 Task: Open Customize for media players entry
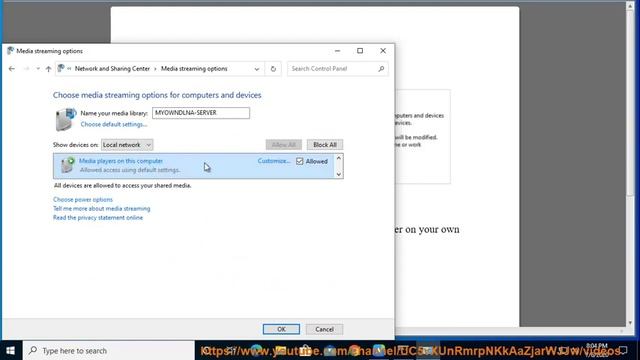click(x=274, y=161)
